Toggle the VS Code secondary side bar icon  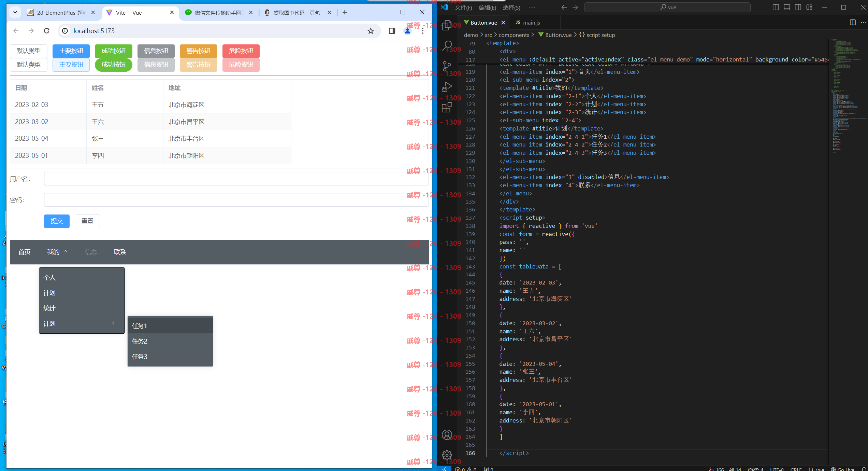798,7
